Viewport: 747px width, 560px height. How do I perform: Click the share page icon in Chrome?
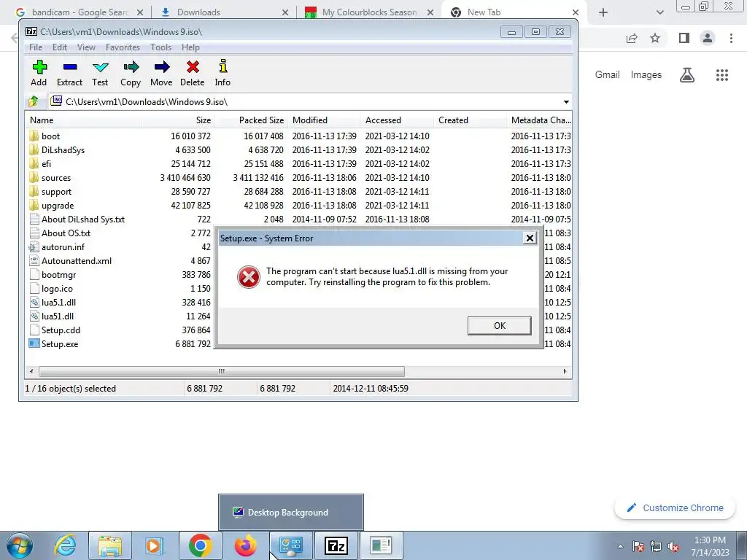point(632,38)
